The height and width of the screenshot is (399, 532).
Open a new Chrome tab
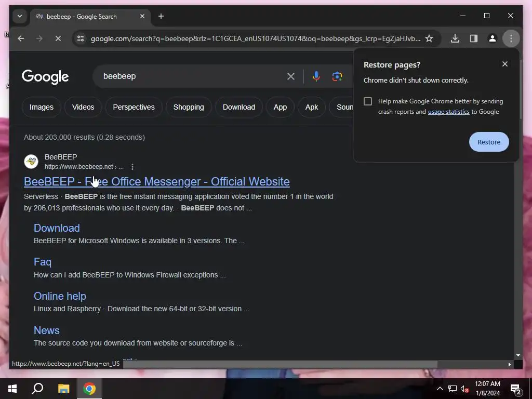[x=161, y=16]
